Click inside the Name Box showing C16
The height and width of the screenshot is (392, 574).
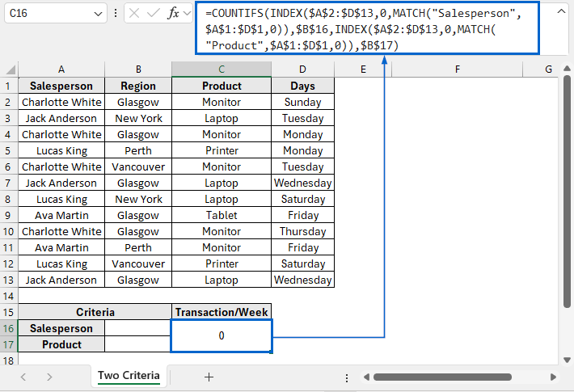coord(47,14)
